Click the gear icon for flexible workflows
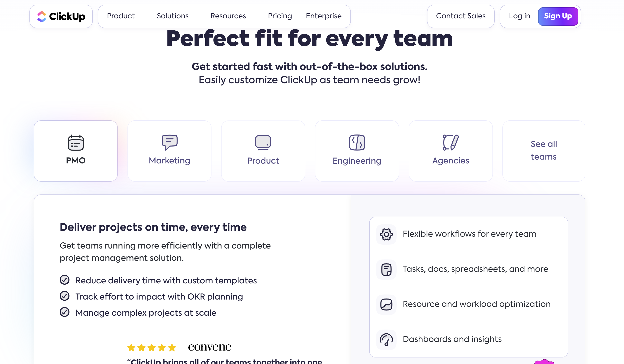The height and width of the screenshot is (364, 624). pyautogui.click(x=386, y=234)
